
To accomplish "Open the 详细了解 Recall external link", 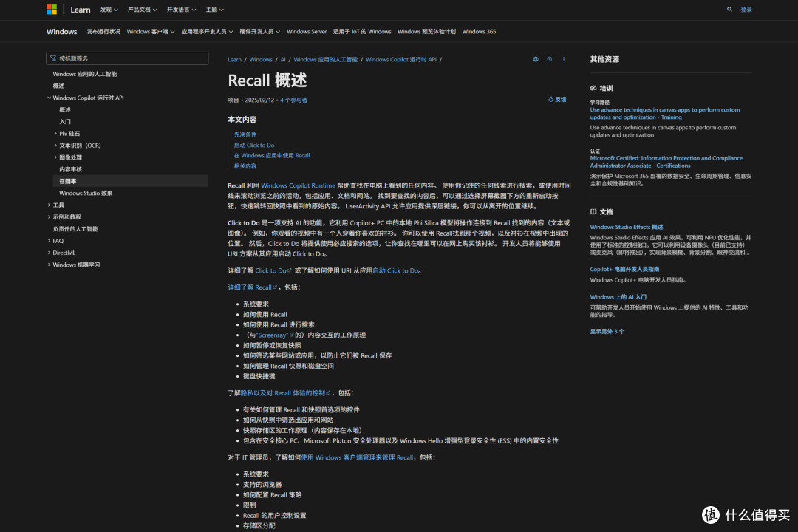I will [252, 287].
